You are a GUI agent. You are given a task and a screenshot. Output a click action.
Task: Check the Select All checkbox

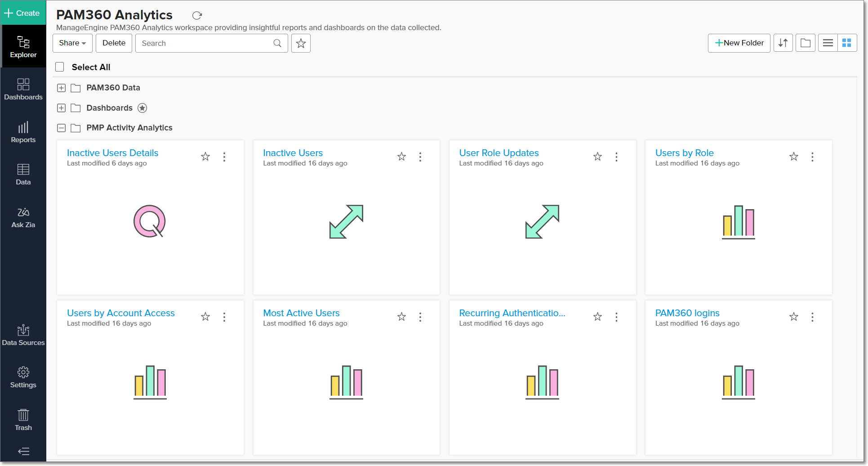[x=60, y=67]
